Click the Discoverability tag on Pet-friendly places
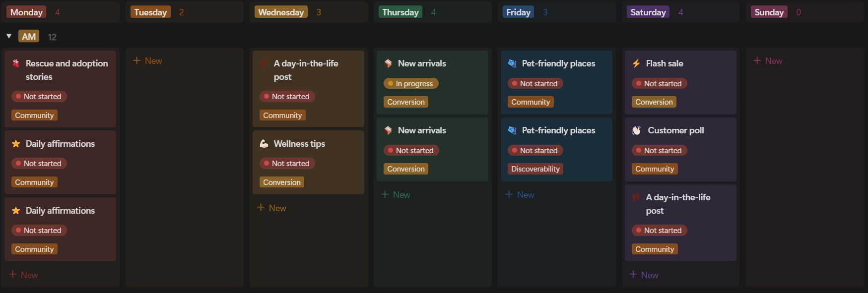868x293 pixels. [x=535, y=169]
